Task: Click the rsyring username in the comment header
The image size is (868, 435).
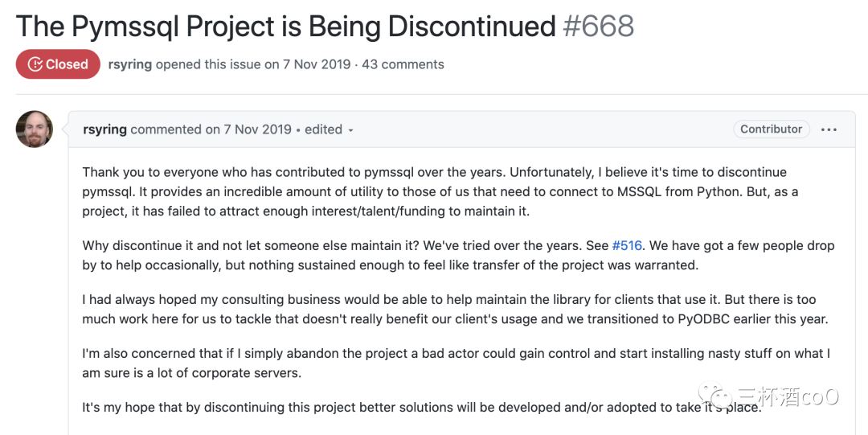Action: (104, 129)
